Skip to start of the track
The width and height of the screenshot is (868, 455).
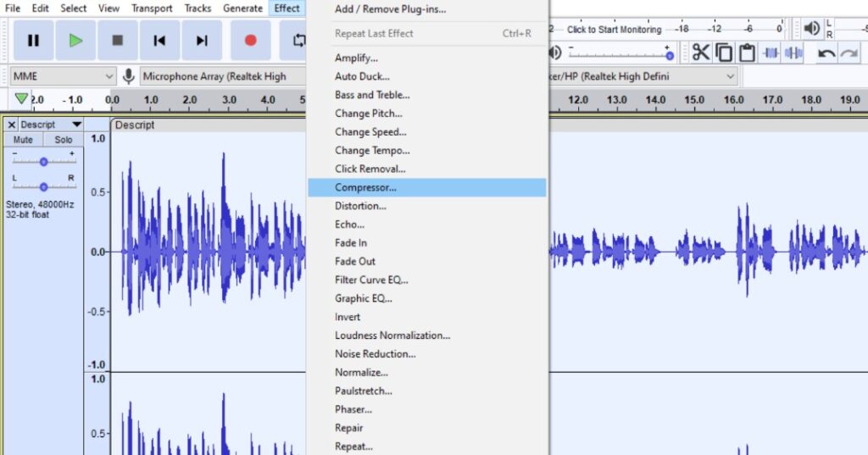pyautogui.click(x=159, y=40)
